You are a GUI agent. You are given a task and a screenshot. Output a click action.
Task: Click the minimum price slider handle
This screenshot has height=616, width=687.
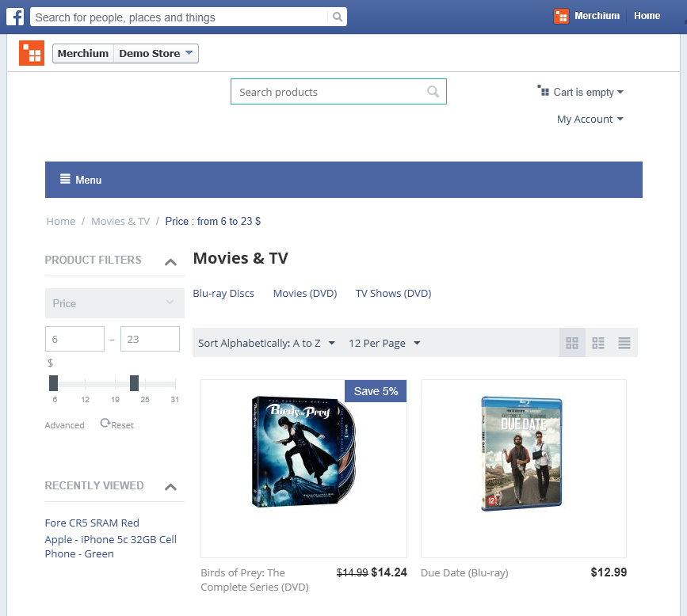53,383
